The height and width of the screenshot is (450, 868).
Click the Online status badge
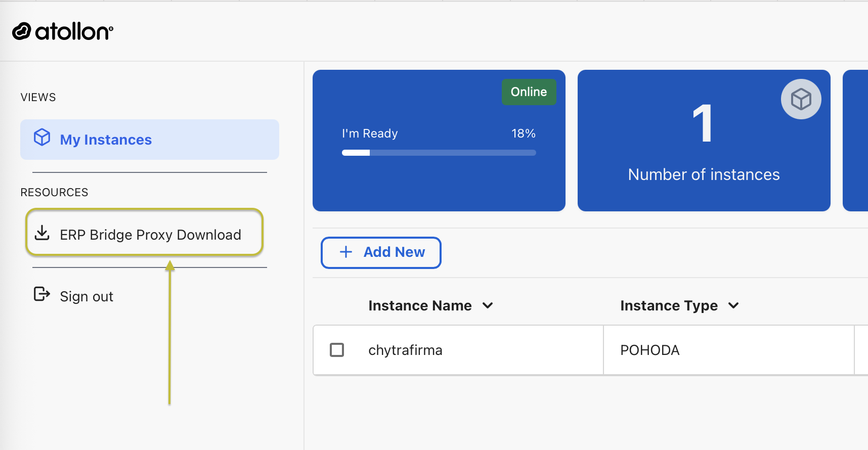tap(529, 92)
